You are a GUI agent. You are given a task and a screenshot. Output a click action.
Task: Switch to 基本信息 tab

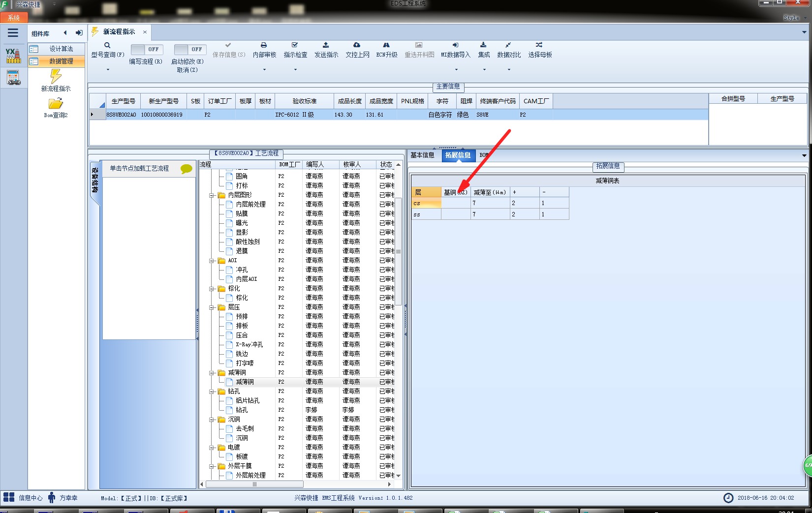(422, 155)
